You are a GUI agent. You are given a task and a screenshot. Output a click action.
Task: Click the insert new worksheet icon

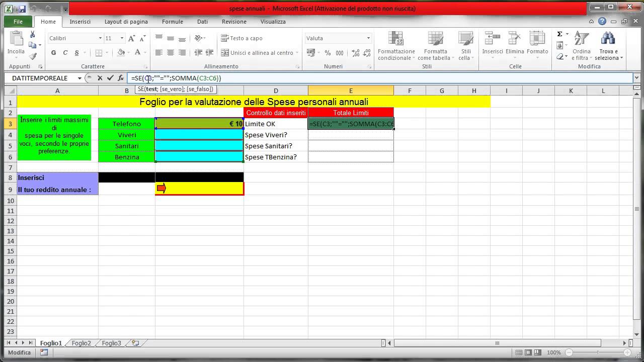(x=135, y=343)
